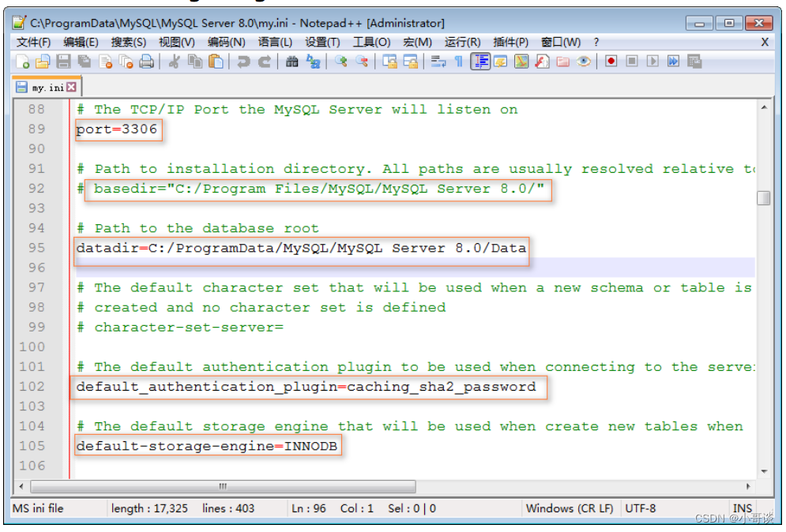The width and height of the screenshot is (786, 532).
Task: Stop macro recording square button
Action: point(632,61)
